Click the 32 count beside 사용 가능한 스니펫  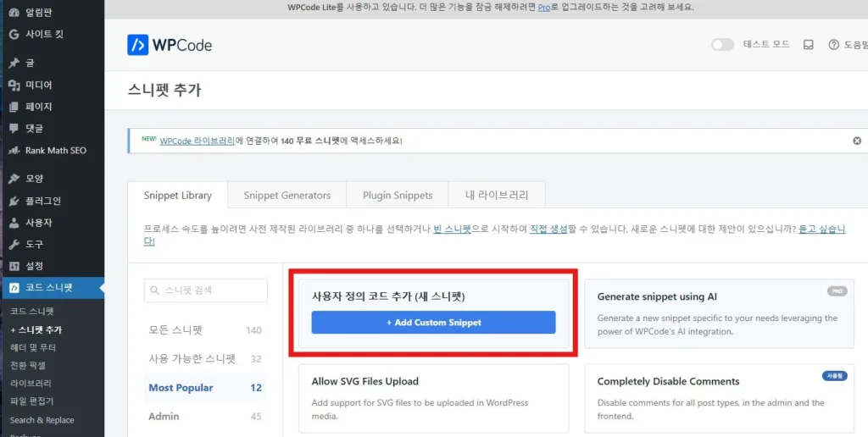(256, 359)
